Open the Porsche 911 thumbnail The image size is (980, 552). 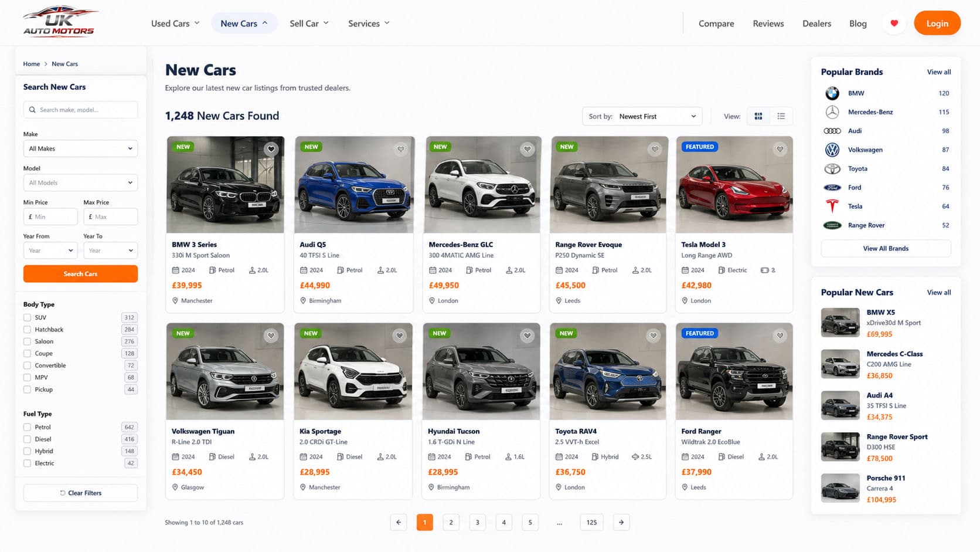(841, 488)
